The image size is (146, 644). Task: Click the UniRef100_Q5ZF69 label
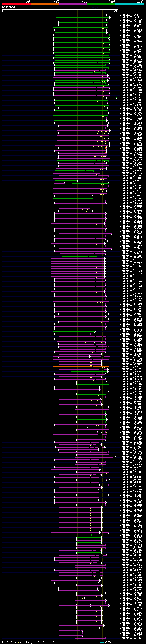131,70
